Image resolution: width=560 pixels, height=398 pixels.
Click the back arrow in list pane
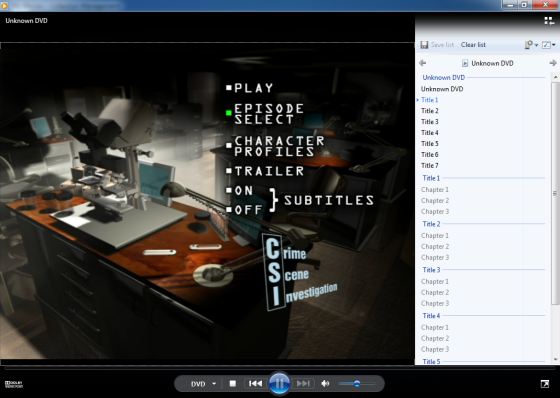(x=422, y=63)
